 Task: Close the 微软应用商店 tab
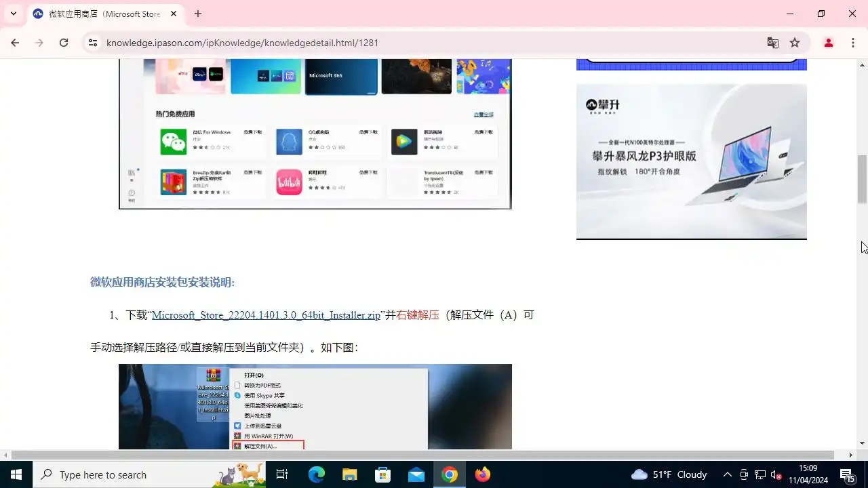(174, 14)
